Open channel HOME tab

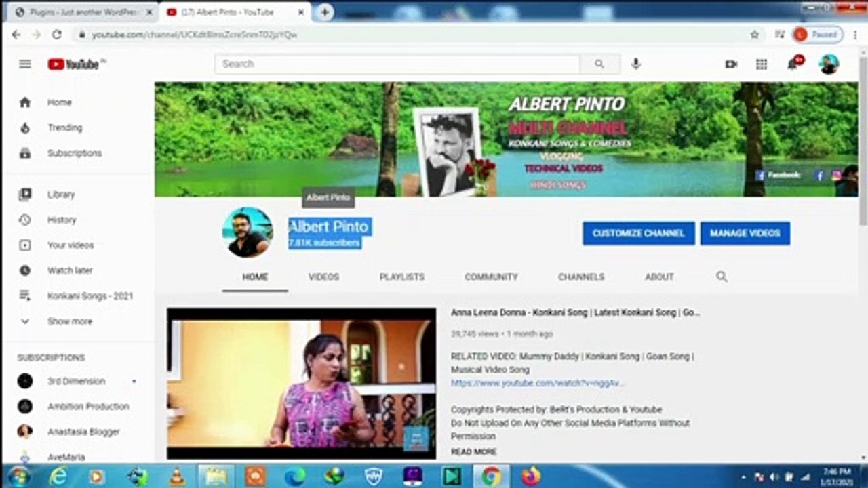click(x=255, y=277)
